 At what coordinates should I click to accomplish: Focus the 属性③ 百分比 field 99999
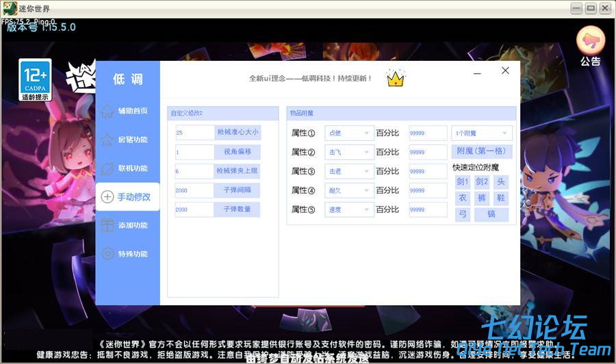click(428, 171)
